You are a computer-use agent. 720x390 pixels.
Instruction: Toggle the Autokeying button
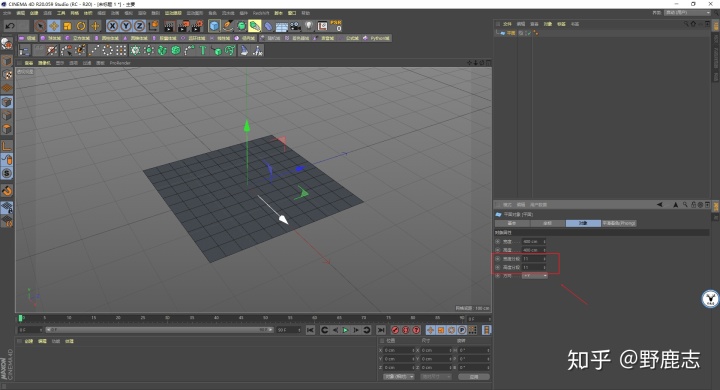406,330
